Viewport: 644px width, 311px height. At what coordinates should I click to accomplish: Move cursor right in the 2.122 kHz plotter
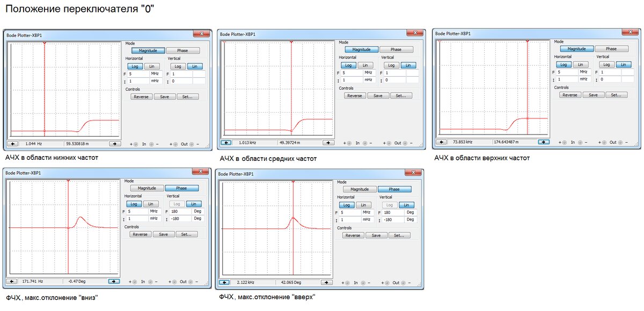point(326,282)
